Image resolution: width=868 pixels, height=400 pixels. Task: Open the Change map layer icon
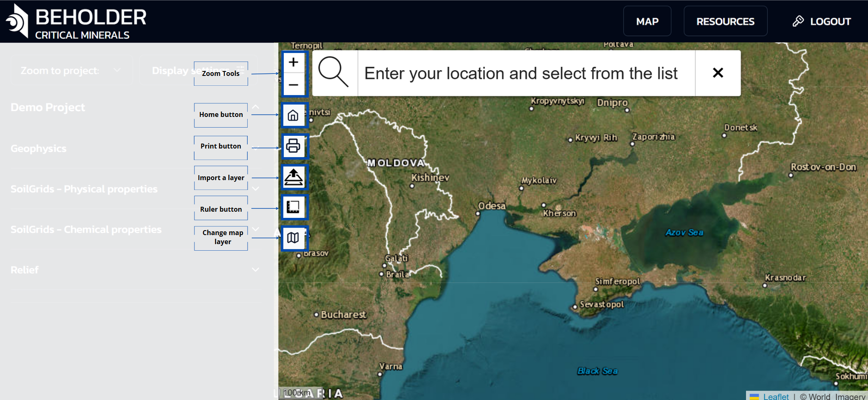tap(293, 238)
